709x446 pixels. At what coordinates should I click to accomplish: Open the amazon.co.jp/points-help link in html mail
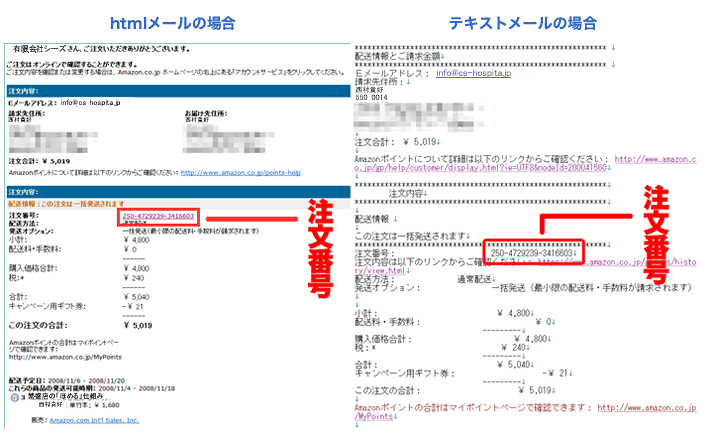241,173
